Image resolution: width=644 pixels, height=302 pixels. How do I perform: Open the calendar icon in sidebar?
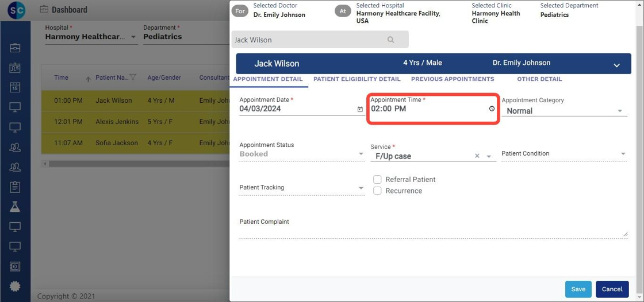pyautogui.click(x=15, y=88)
